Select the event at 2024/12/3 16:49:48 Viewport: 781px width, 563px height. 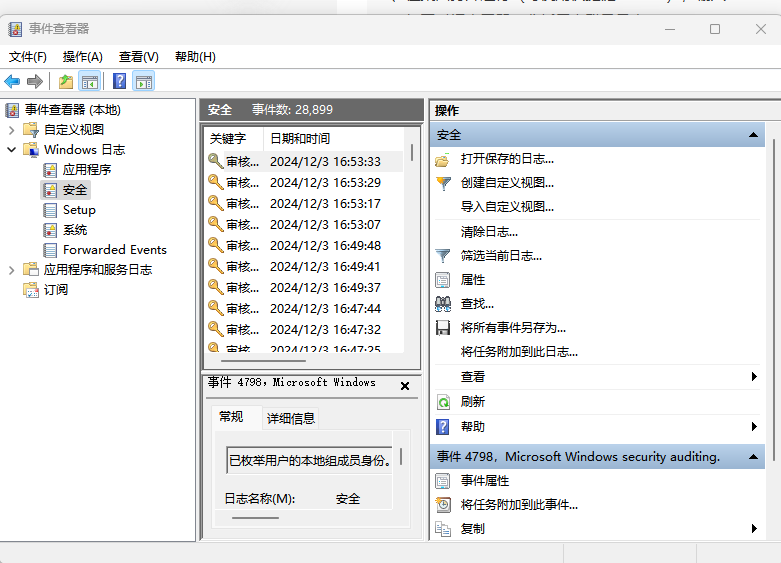[324, 246]
